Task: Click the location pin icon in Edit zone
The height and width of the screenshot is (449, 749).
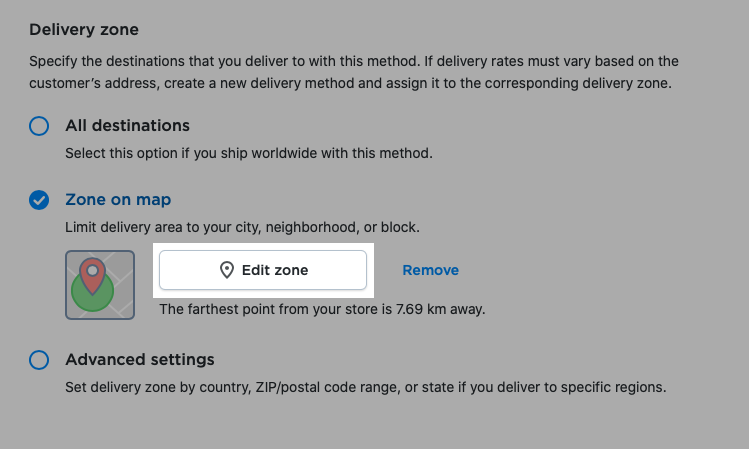Action: 226,270
